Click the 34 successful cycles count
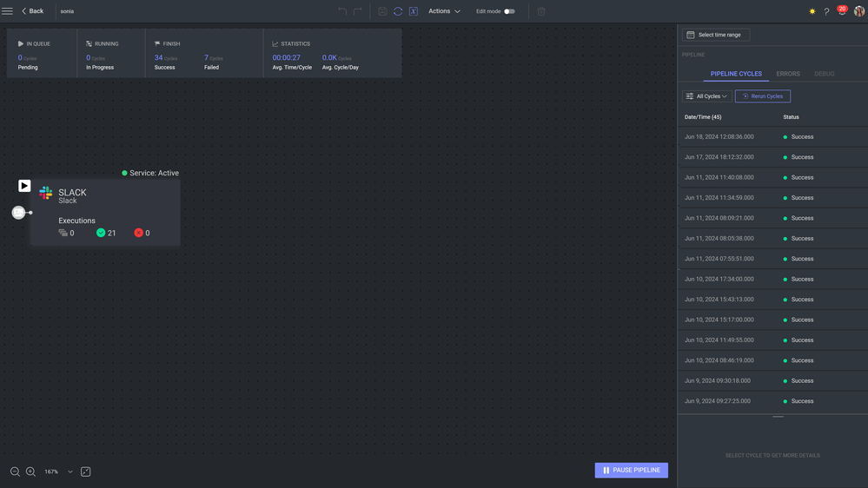The image size is (868, 488). pyautogui.click(x=158, y=57)
